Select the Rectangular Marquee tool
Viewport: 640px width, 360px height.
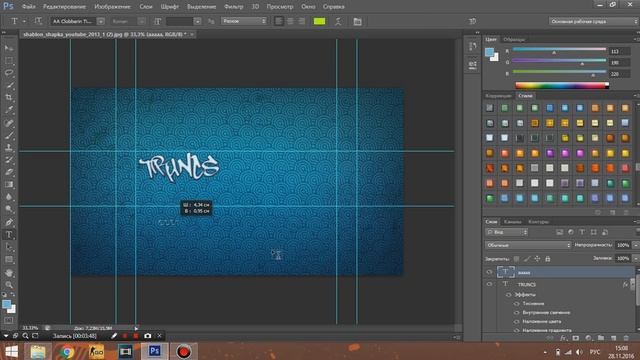tap(9, 61)
